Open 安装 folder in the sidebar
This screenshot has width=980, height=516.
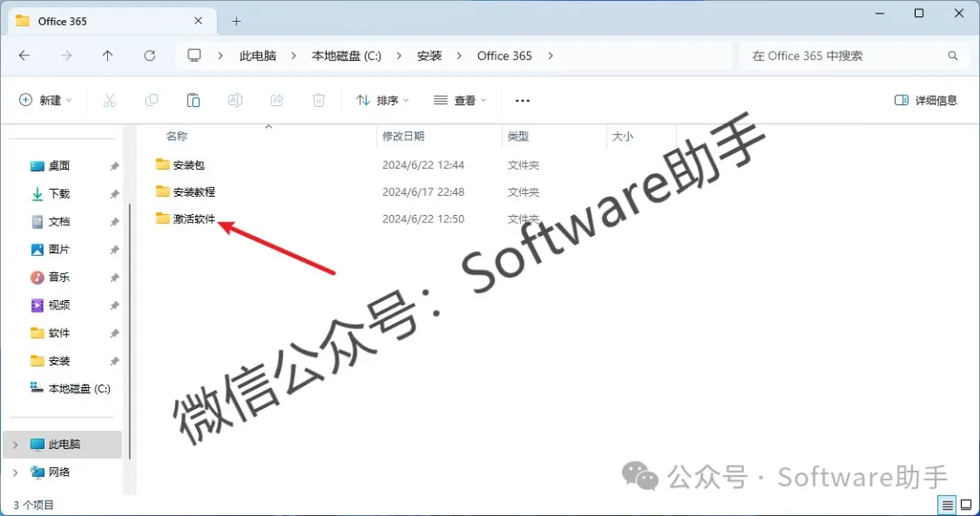59,360
